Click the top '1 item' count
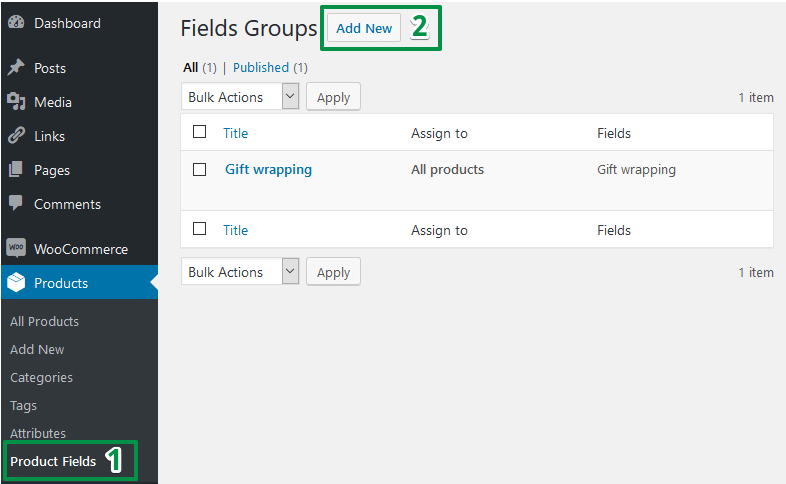Viewport: 786px width, 484px height. (756, 97)
